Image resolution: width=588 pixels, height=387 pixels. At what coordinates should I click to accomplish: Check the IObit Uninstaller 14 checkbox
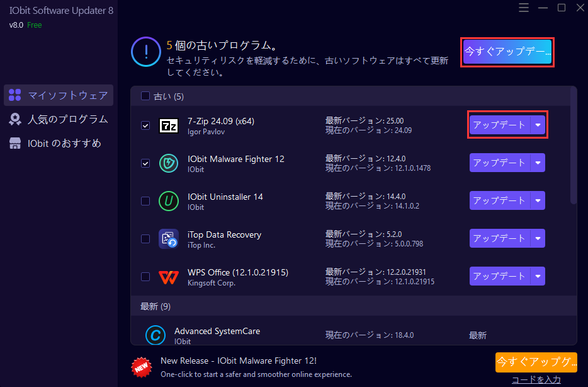point(145,201)
